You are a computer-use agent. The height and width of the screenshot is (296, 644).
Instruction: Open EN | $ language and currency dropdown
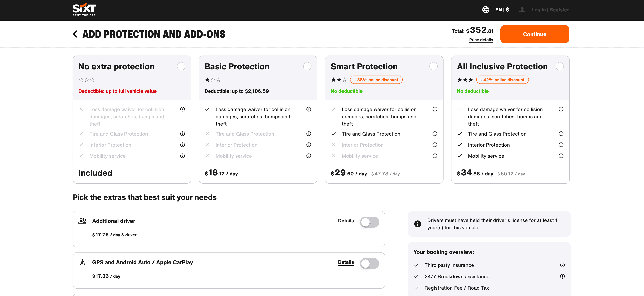tap(502, 10)
